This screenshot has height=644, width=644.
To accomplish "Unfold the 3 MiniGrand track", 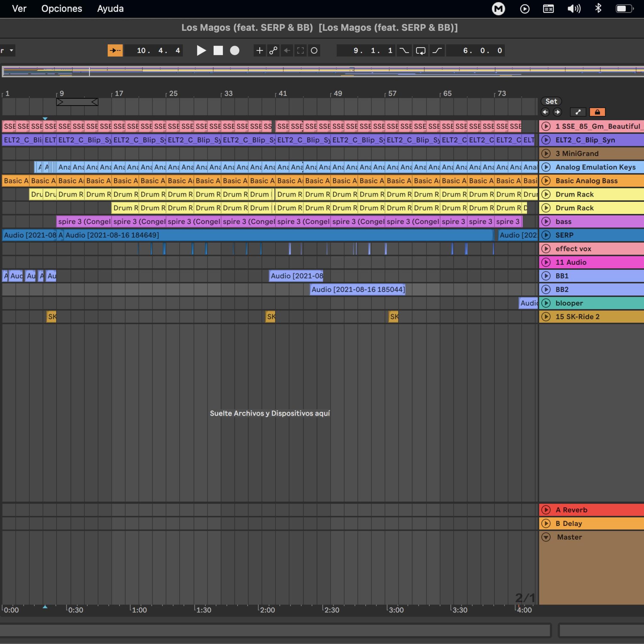I will (546, 154).
